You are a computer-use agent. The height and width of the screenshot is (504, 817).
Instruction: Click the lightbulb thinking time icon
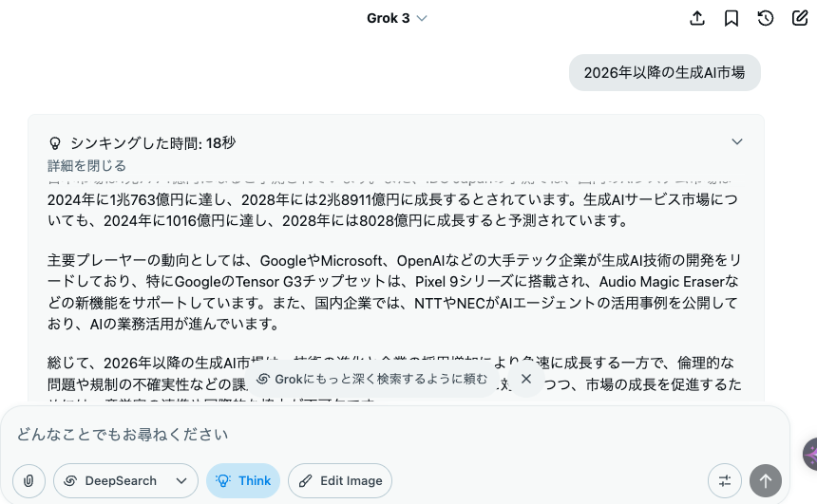tap(55, 143)
